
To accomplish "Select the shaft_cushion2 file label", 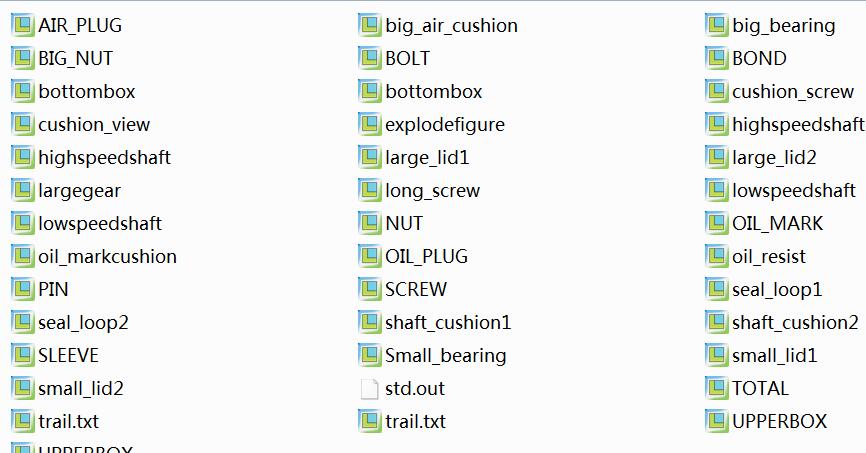I will tap(795, 323).
